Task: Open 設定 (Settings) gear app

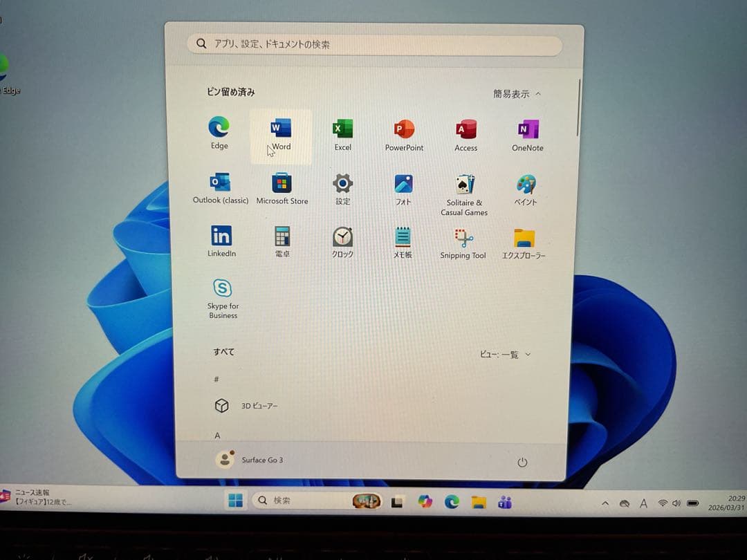Action: click(342, 189)
